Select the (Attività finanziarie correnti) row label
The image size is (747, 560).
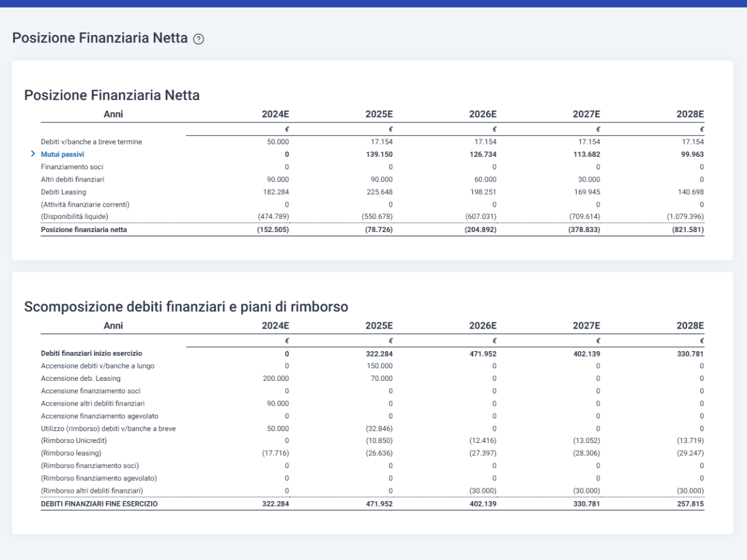pos(85,204)
